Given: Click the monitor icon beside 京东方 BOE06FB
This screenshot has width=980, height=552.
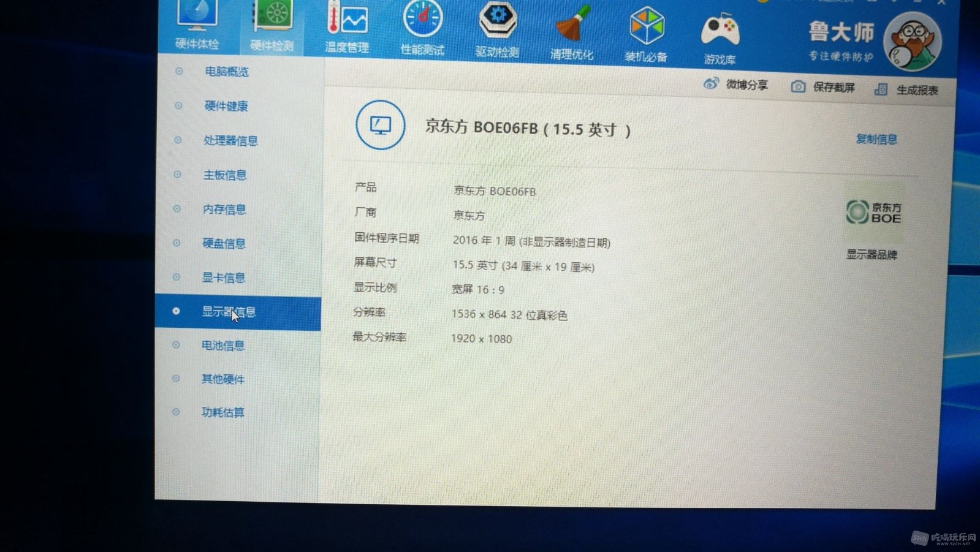Looking at the screenshot, I should [381, 125].
